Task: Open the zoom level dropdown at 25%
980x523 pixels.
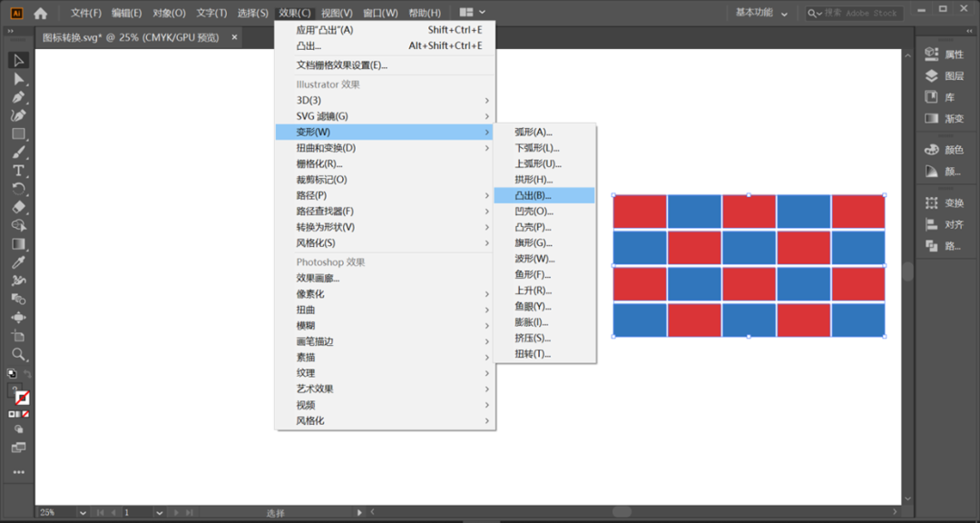Action: point(83,512)
